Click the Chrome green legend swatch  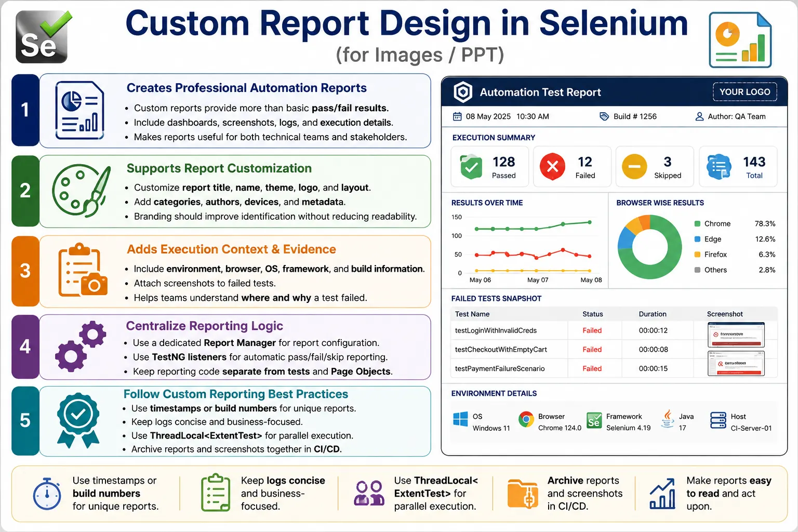pyautogui.click(x=698, y=224)
